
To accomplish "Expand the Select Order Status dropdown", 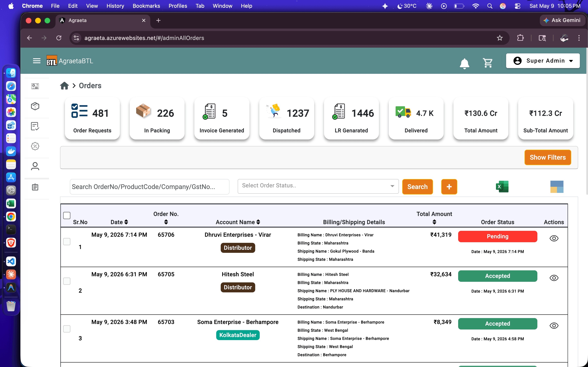I will [x=318, y=186].
